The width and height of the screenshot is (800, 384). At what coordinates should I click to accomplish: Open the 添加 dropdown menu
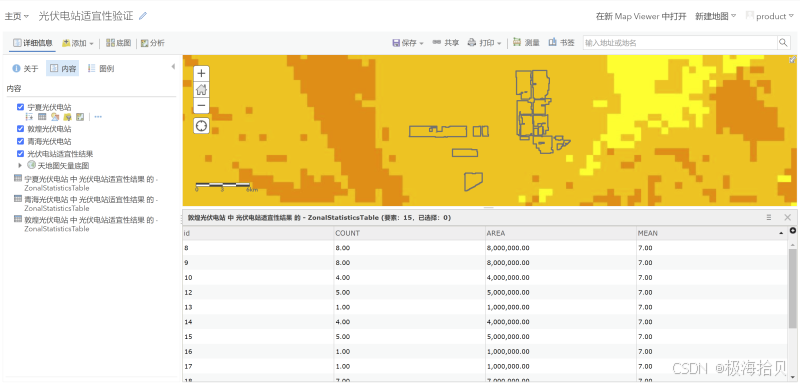coord(78,43)
